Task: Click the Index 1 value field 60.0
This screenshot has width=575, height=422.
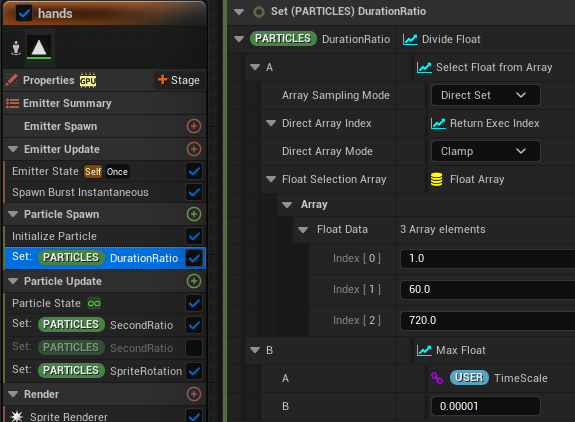Action: tap(487, 290)
